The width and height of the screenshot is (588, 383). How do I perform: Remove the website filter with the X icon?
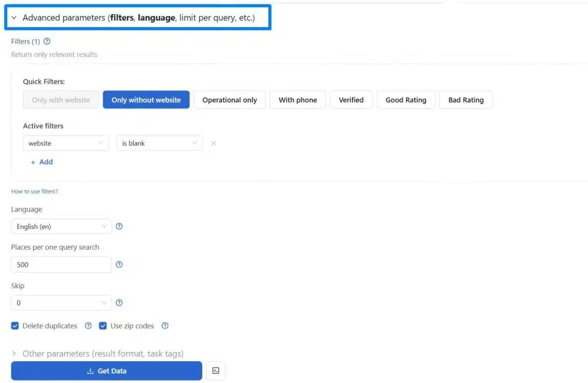[x=213, y=143]
